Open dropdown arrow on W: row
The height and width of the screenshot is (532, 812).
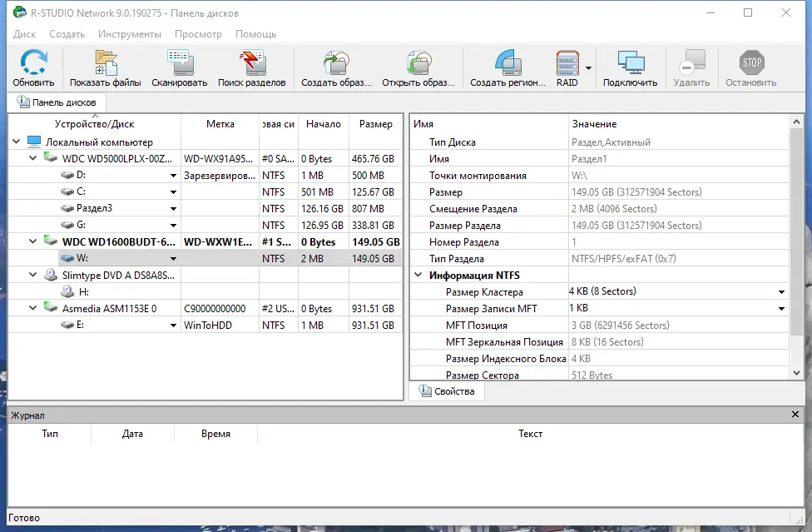coord(174,259)
